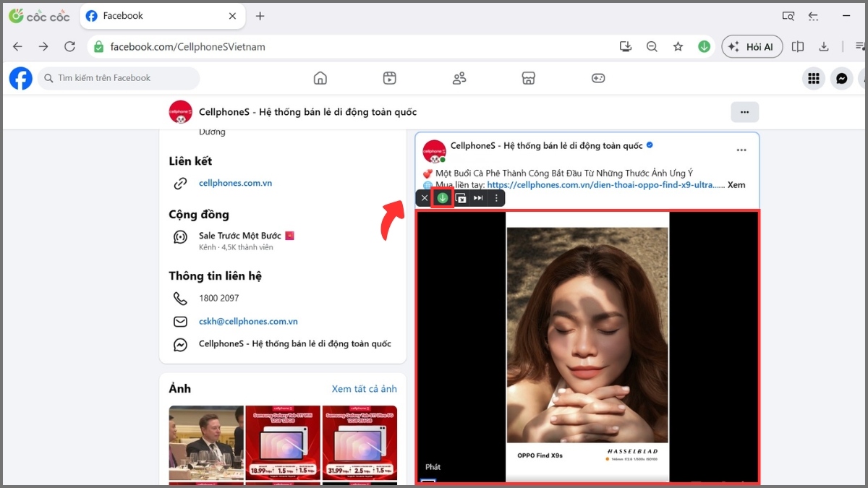Go forward to the next page
Viewport: 868px width, 488px height.
tap(43, 47)
